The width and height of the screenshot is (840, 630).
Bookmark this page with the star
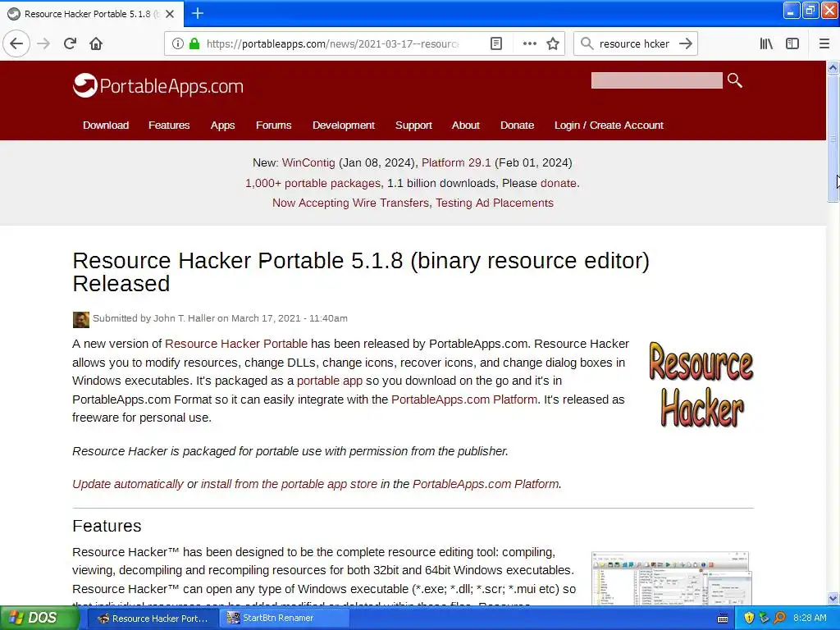(x=553, y=43)
